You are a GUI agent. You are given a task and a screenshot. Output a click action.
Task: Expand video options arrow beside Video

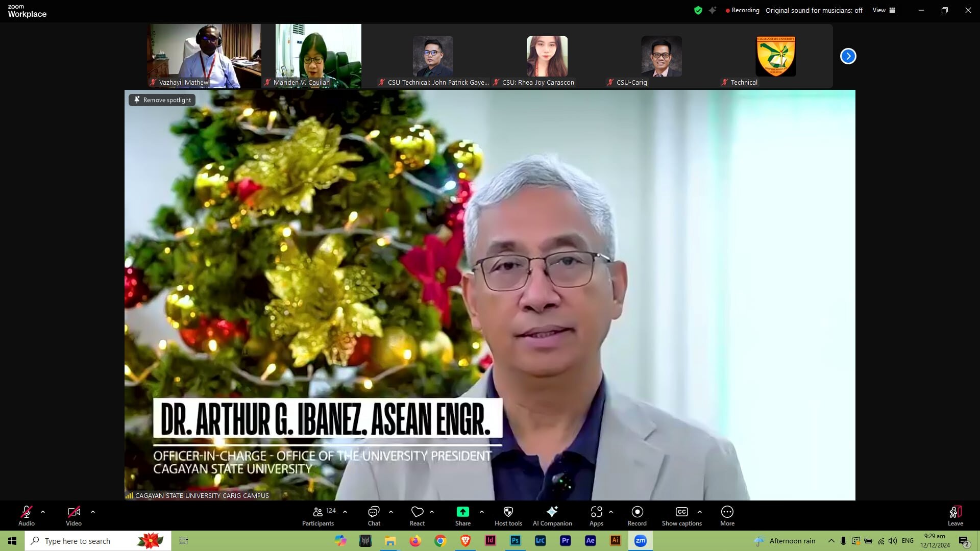point(93,511)
